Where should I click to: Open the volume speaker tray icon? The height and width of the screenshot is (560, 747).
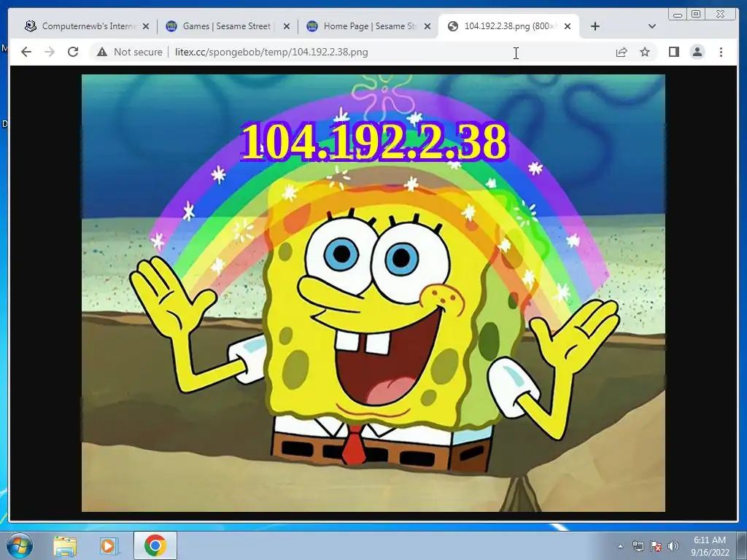[673, 546]
